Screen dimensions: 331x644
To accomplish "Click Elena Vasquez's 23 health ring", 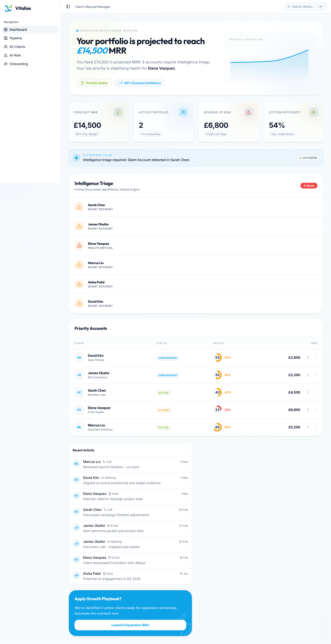I will (217, 410).
